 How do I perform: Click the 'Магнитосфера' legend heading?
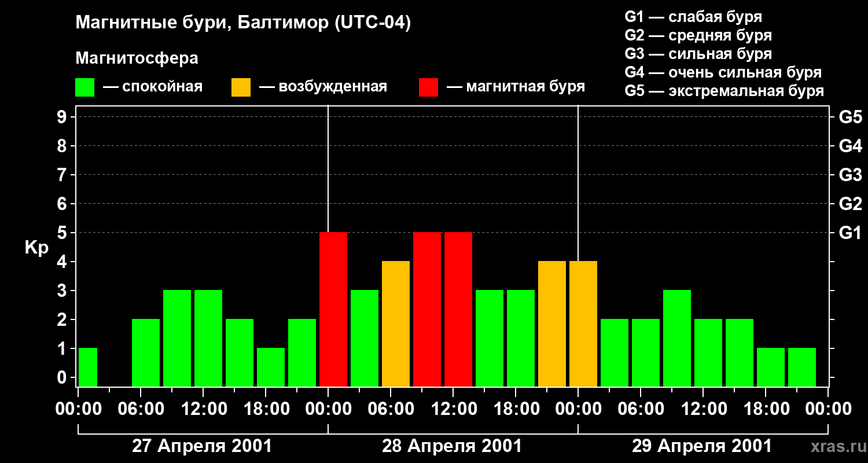[x=137, y=58]
